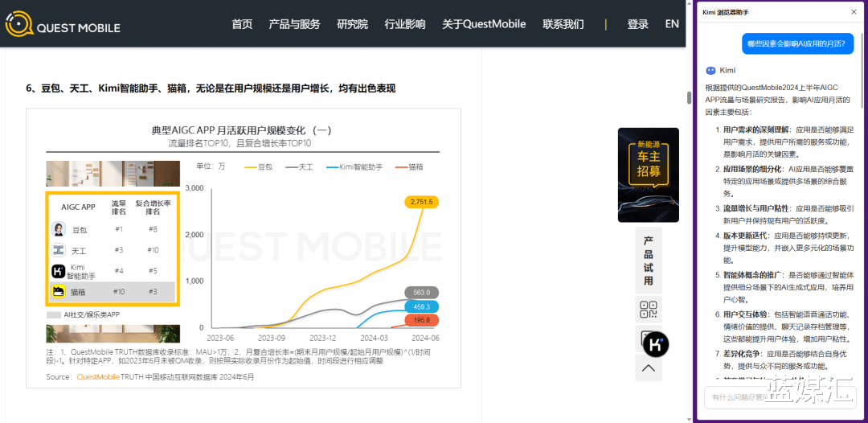Click the 产品试用 side button

point(649,261)
